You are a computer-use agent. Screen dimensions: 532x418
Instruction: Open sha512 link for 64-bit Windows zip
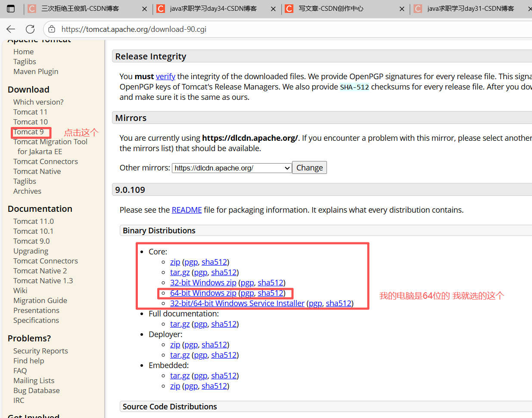click(x=271, y=293)
